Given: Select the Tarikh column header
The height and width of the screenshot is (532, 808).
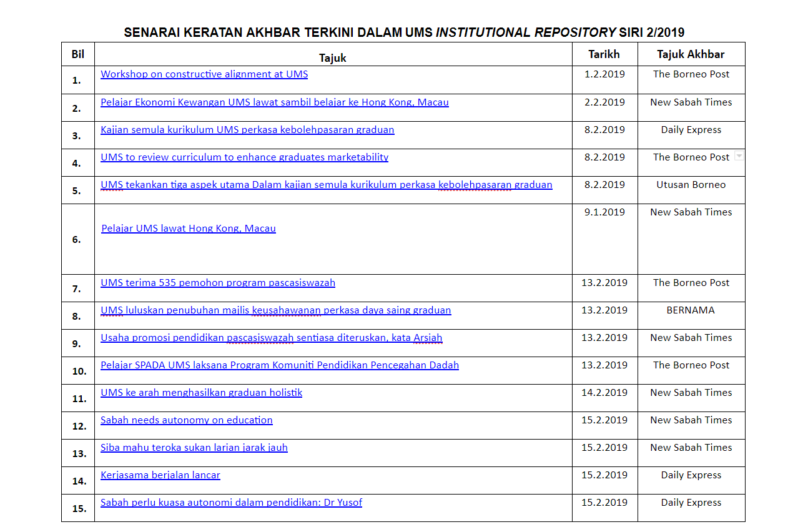Looking at the screenshot, I should pyautogui.click(x=604, y=54).
